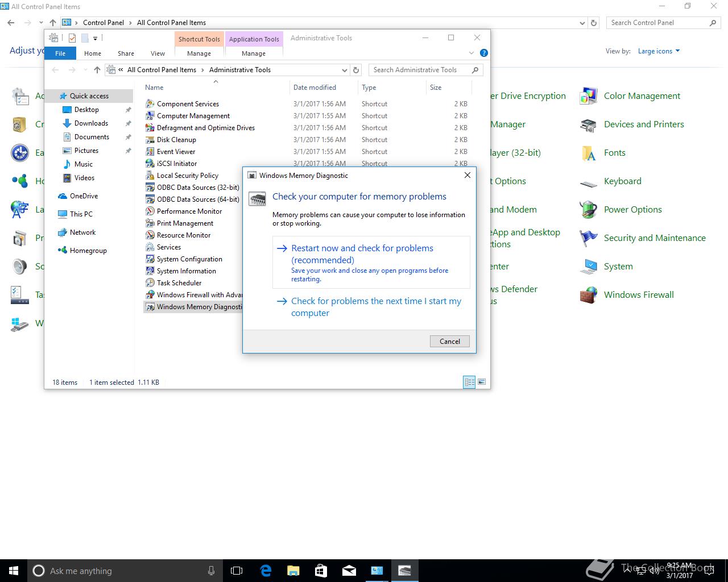
Task: Switch to the View ribbon tab
Action: (x=158, y=53)
